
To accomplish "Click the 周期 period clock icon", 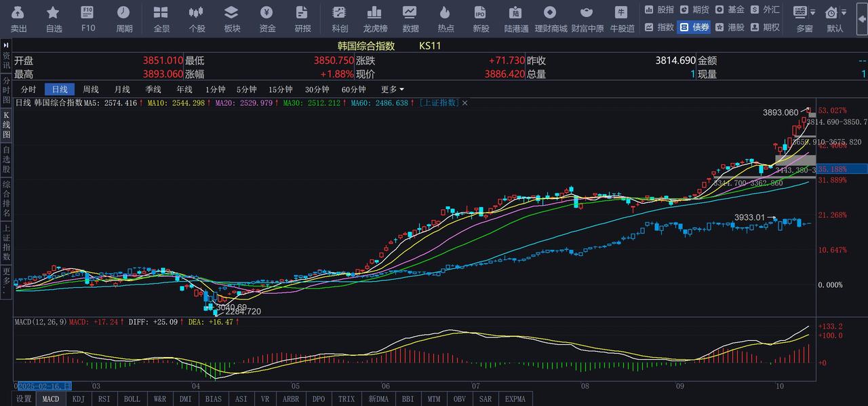I will [124, 13].
